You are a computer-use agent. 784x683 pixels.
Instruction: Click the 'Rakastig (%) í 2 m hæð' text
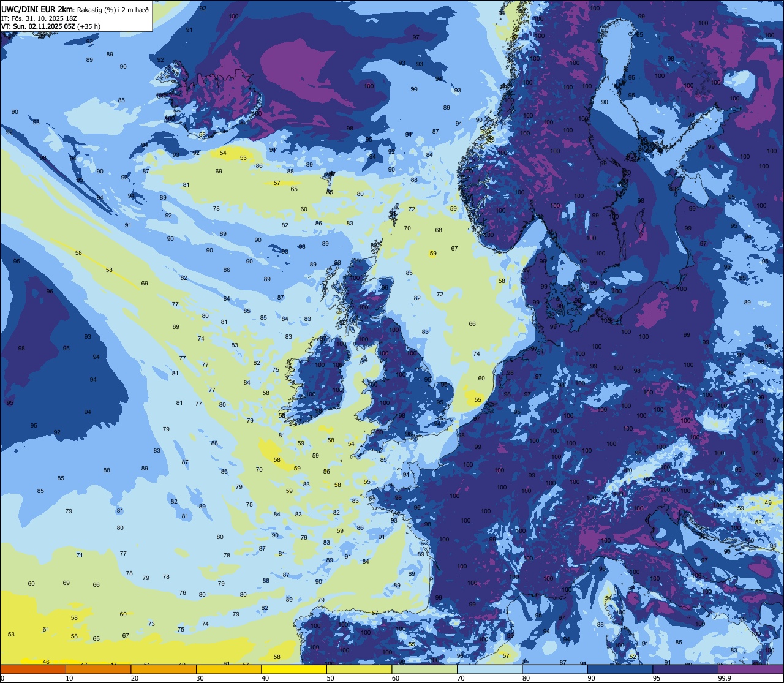tap(113, 9)
